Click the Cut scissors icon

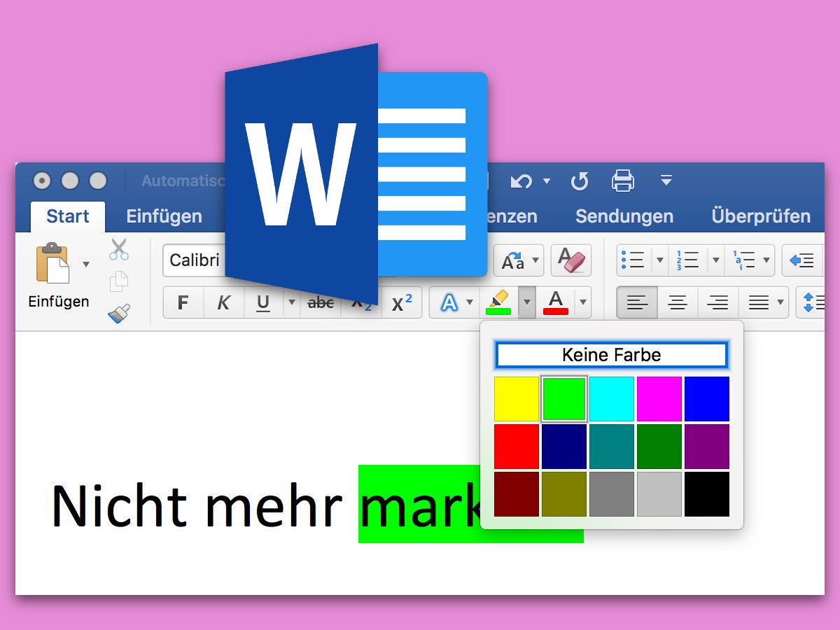[x=119, y=249]
